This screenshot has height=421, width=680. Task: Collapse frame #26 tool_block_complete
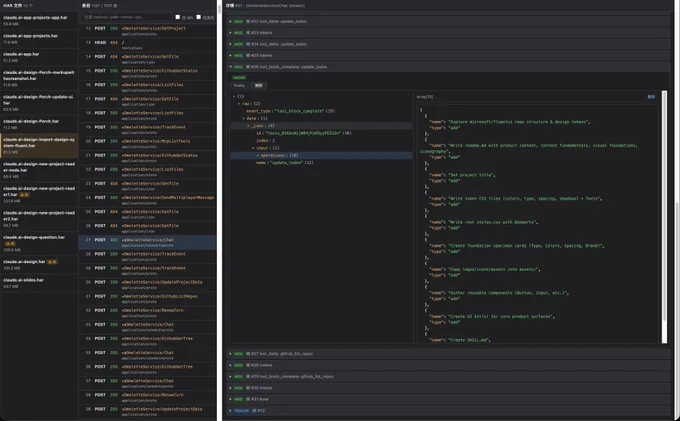[x=448, y=67]
